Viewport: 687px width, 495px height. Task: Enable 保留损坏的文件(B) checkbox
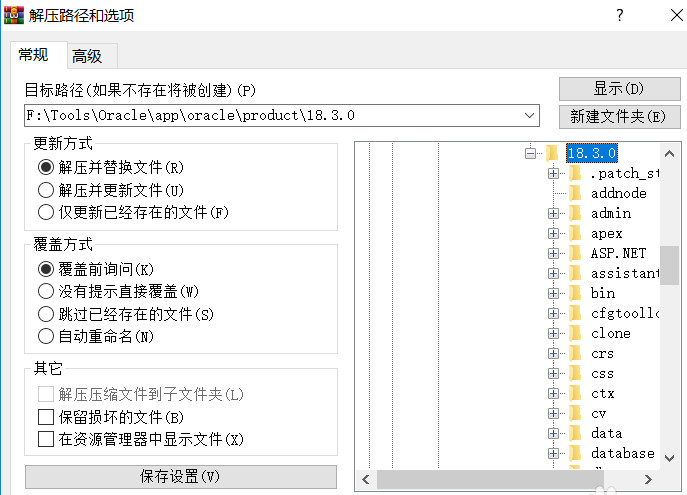coord(45,417)
